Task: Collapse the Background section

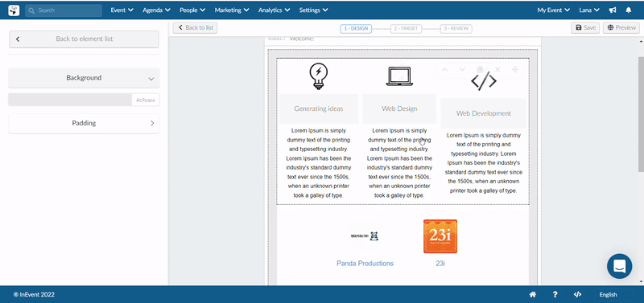Action: pyautogui.click(x=84, y=78)
